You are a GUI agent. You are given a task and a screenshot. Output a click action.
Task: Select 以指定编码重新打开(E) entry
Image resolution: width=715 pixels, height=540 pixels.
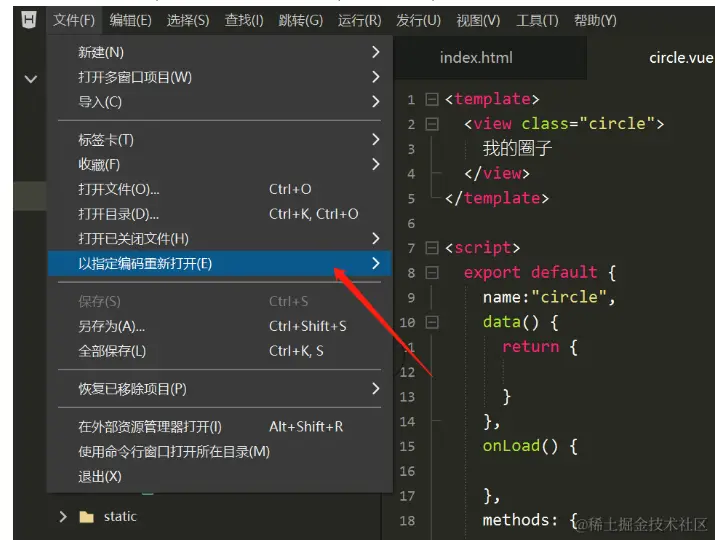[x=220, y=263]
